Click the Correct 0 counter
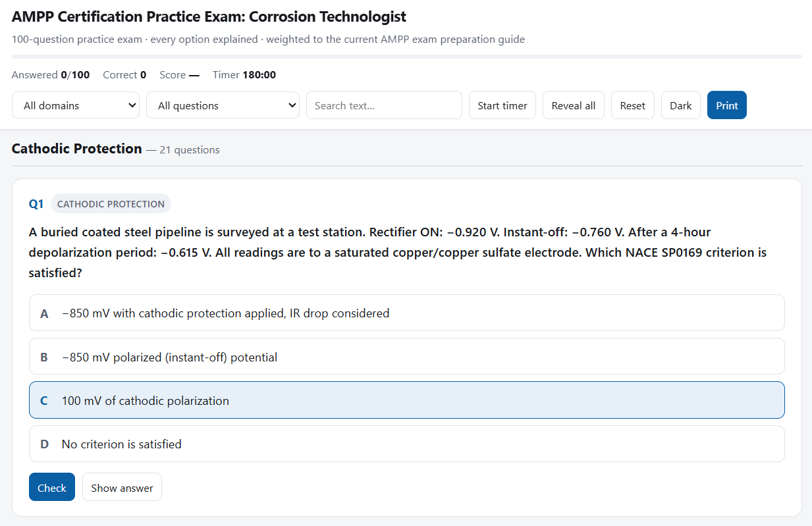Image resolution: width=812 pixels, height=526 pixels. [124, 75]
